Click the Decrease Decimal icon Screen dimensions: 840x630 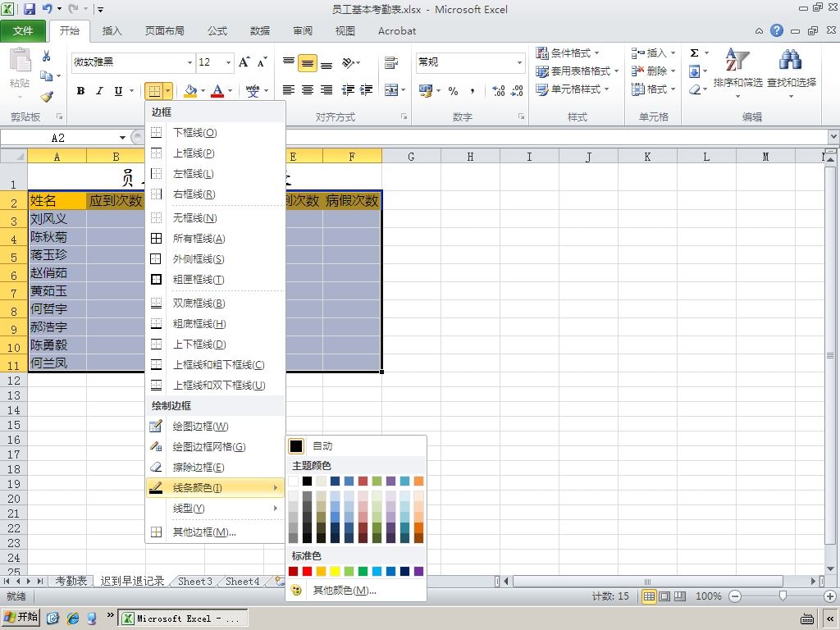point(517,90)
